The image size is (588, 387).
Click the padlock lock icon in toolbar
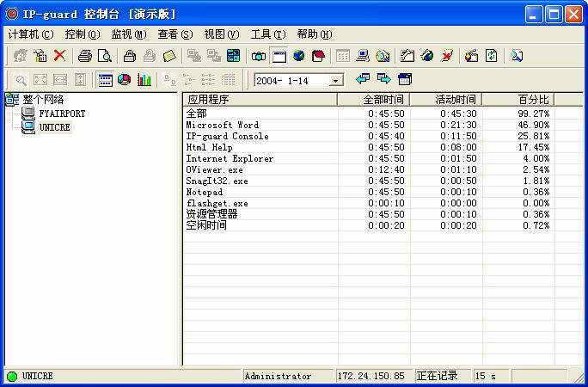pyautogui.click(x=129, y=56)
